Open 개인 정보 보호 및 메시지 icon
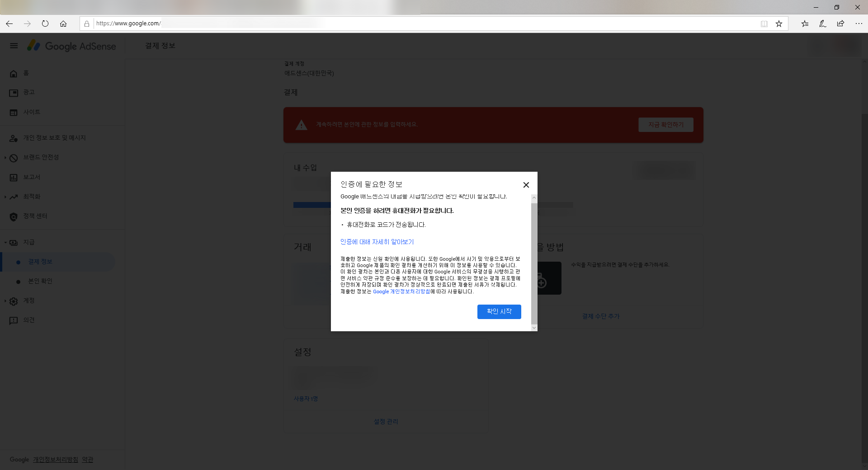The image size is (868, 470). coord(14,138)
